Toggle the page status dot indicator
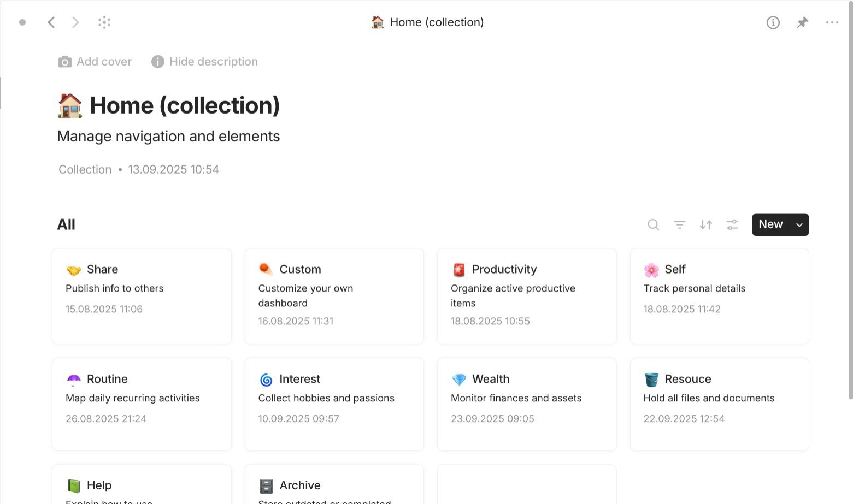This screenshot has width=853, height=504. [22, 22]
